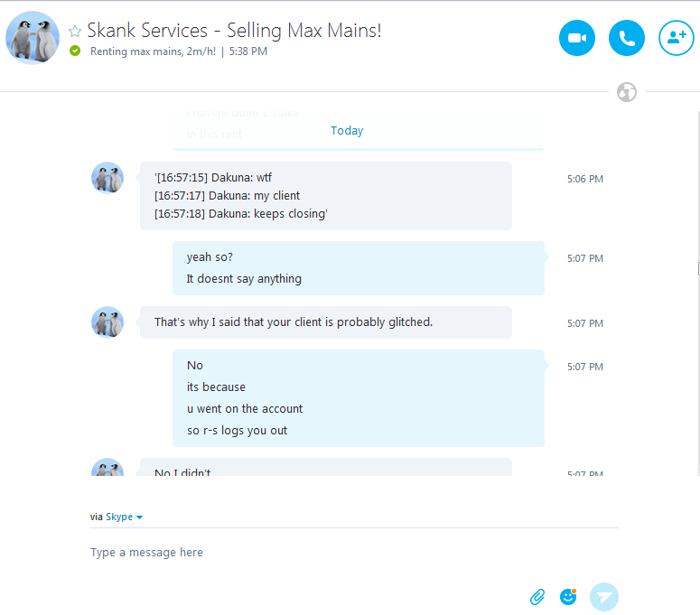700x615 pixels.
Task: Start a video call
Action: click(577, 38)
